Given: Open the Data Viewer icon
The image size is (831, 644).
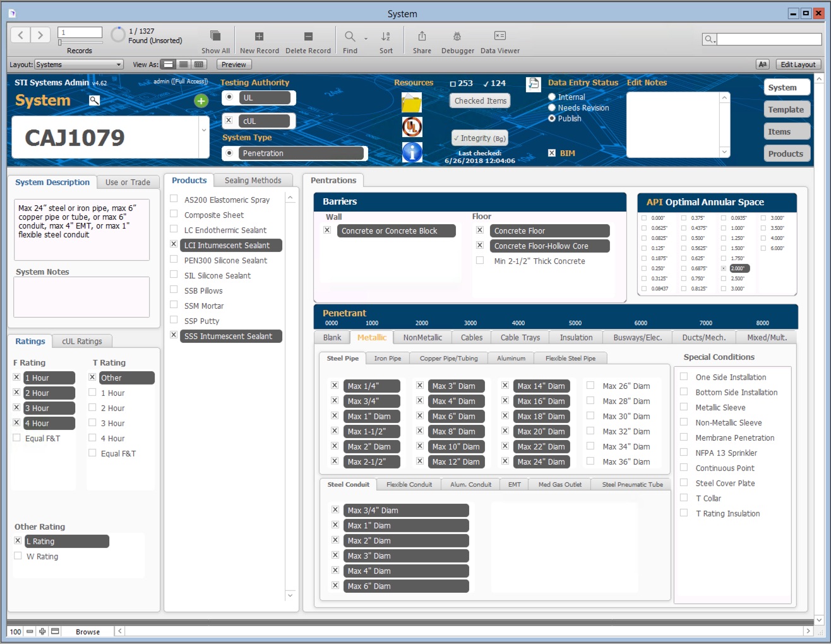Looking at the screenshot, I should (499, 37).
